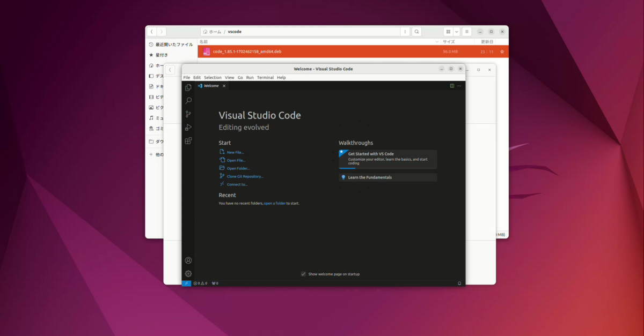
Task: Sort by the modified date column header
Action: (x=487, y=42)
